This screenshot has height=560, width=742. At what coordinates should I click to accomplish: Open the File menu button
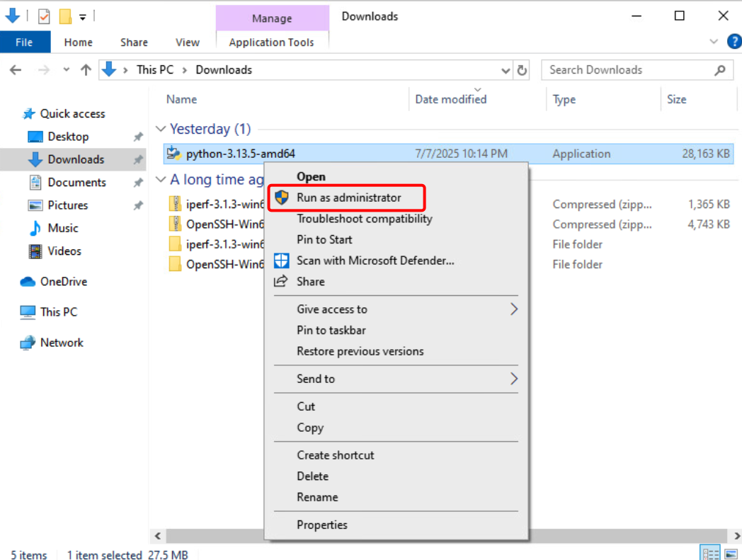24,42
